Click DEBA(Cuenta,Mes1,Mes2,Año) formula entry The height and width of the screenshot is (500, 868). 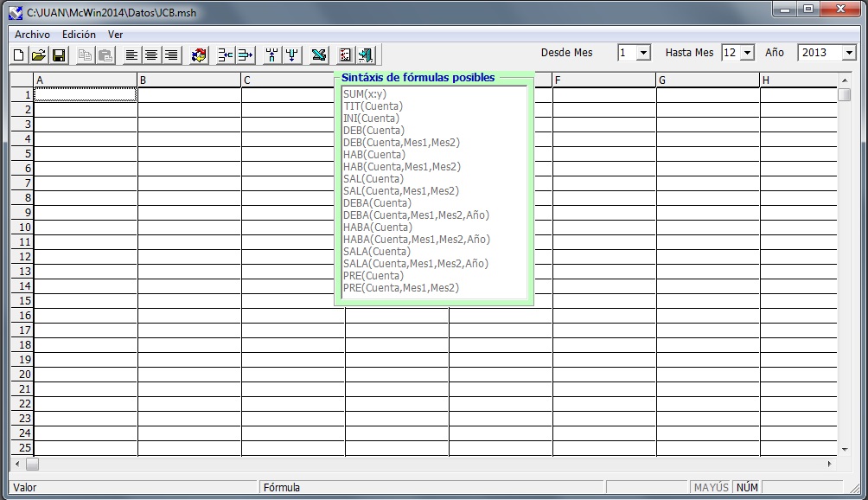coord(417,215)
